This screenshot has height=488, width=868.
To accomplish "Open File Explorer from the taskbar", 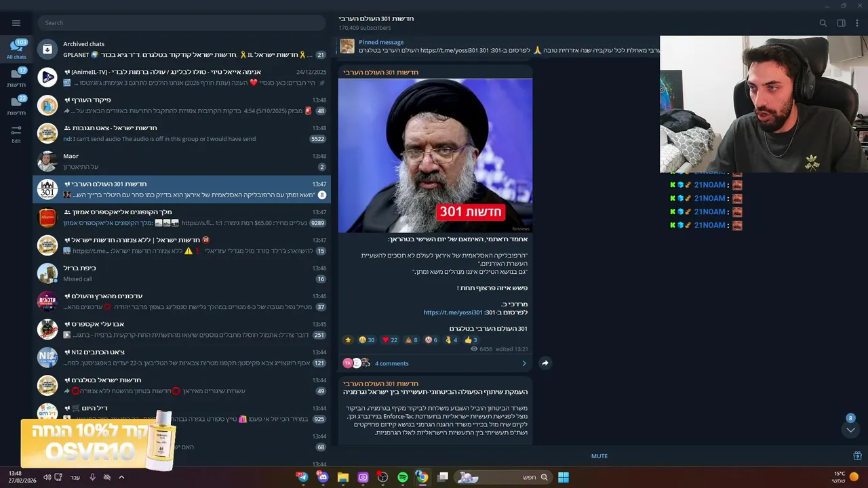I will click(x=343, y=477).
